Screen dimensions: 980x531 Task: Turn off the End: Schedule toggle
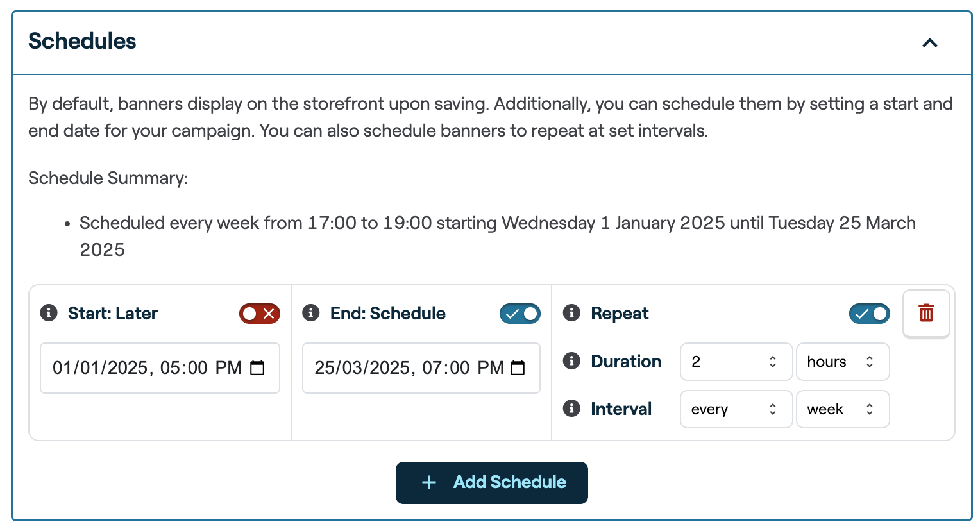tap(520, 314)
